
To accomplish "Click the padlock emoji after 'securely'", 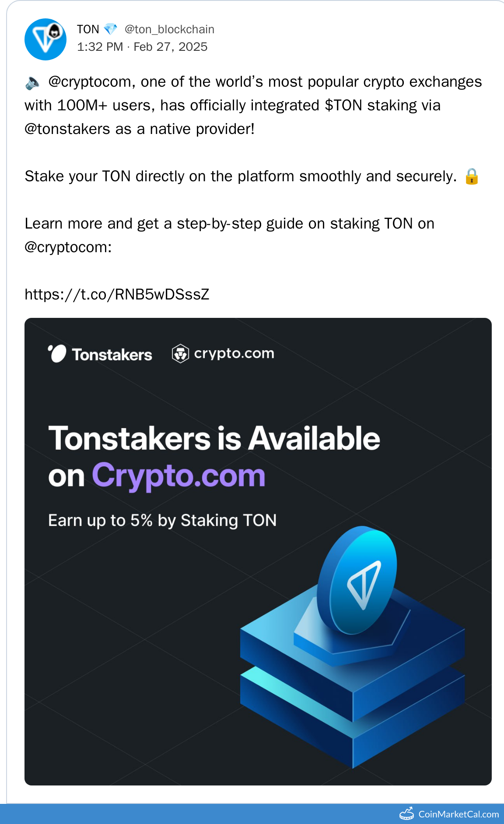I will (x=472, y=176).
